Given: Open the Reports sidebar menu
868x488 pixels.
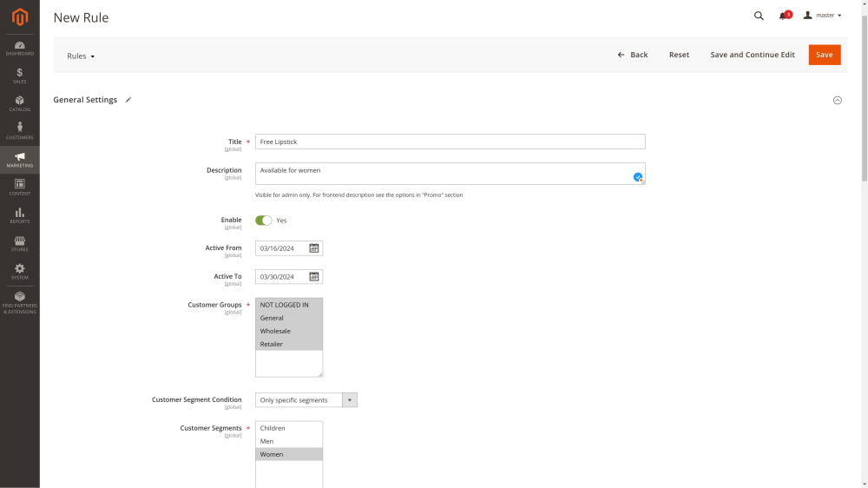Looking at the screenshot, I should click(20, 215).
